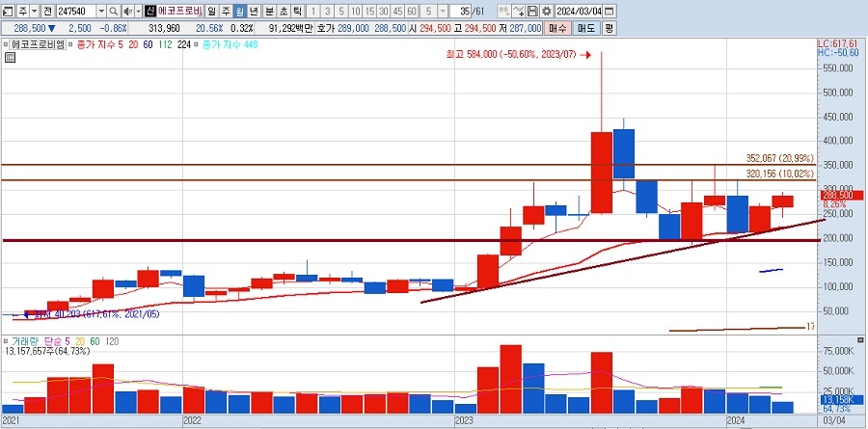Toggle the small box before 에코프로비엠 legend
Image resolution: width=868 pixels, height=429 pixels.
click(x=6, y=44)
